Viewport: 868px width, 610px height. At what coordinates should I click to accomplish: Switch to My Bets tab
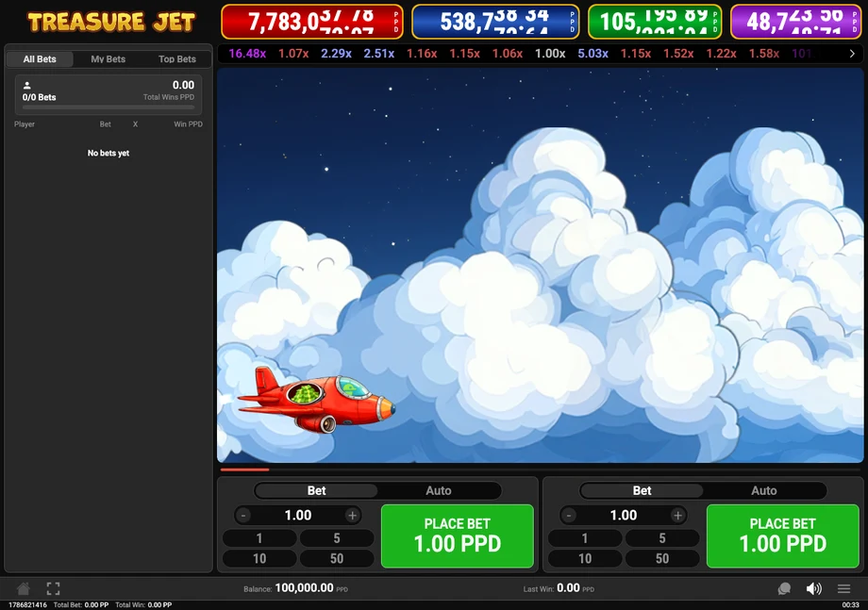coord(108,59)
